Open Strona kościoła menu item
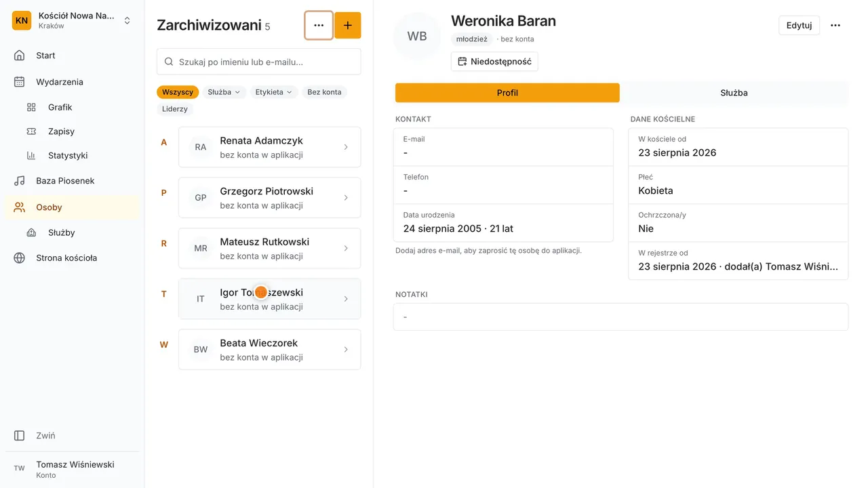This screenshot has height=488, width=868. (72, 258)
